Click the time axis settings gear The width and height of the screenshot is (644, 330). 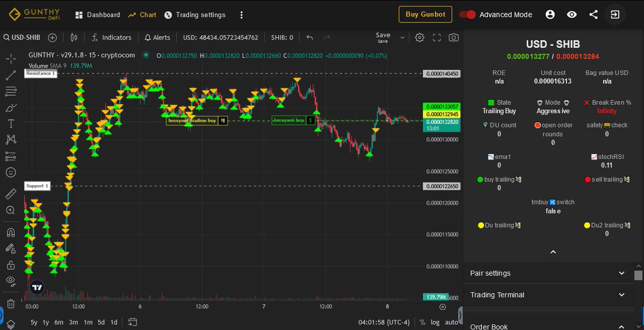(x=442, y=307)
